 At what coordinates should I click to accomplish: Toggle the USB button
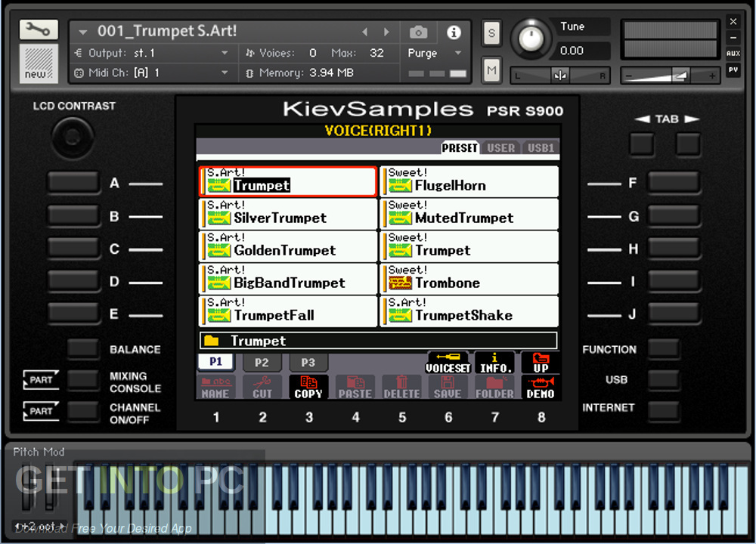click(664, 380)
